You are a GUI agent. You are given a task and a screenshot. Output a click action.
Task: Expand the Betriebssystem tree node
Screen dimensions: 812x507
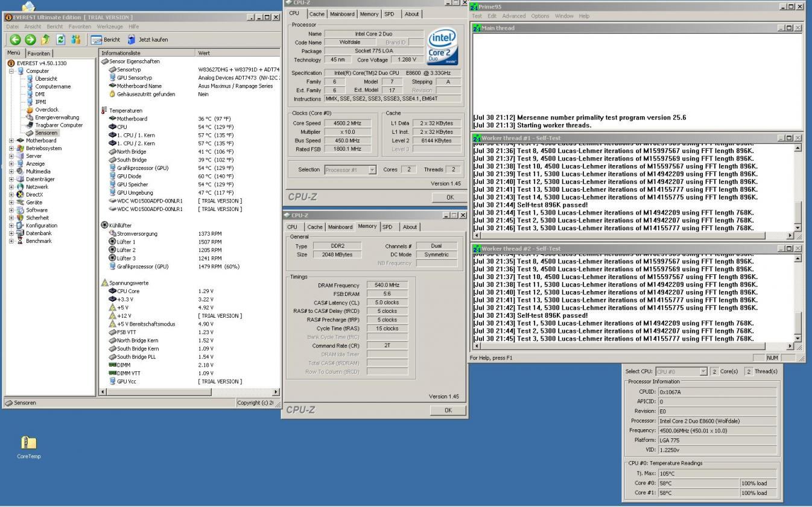tap(11, 148)
